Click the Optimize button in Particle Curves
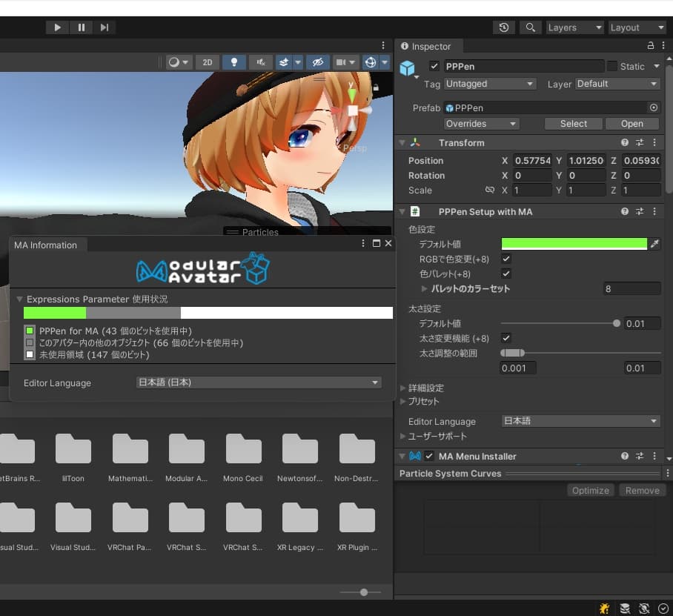The image size is (673, 616). pyautogui.click(x=591, y=490)
